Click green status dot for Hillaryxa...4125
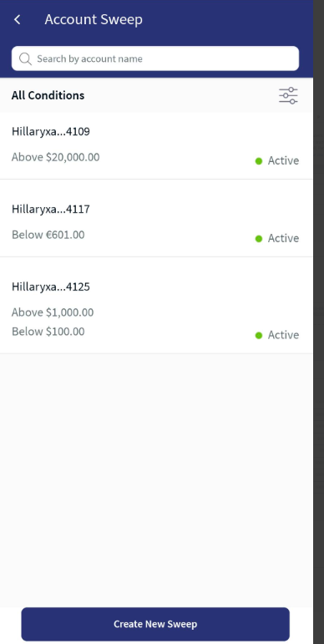324x644 pixels. point(259,336)
